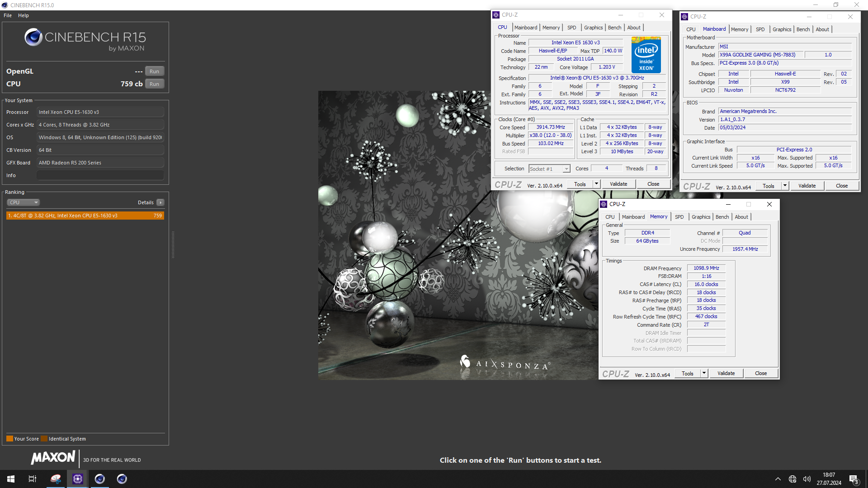Click Close button in Memory window
The image size is (868, 488).
(x=761, y=374)
